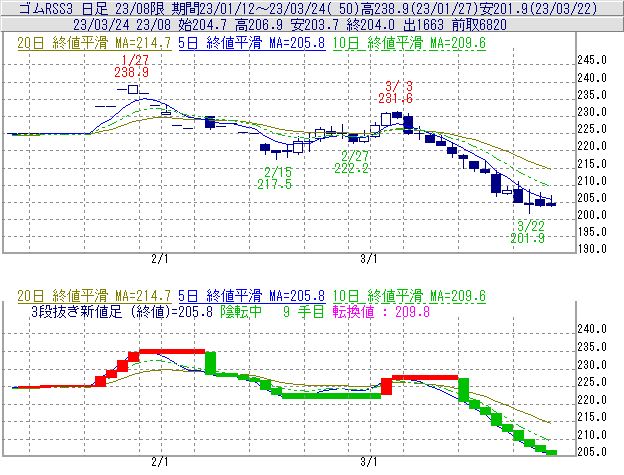Click the 1/27 238.9 high marker label
Screen dimensions: 624x475
(x=132, y=66)
